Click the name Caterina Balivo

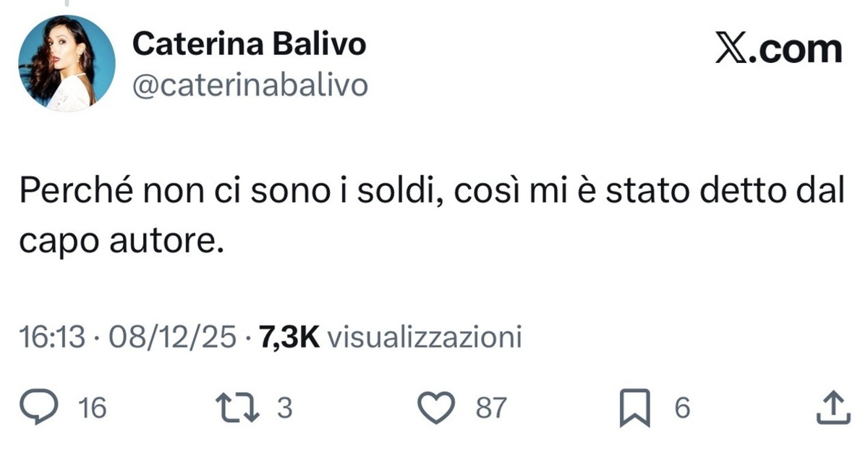click(x=250, y=43)
